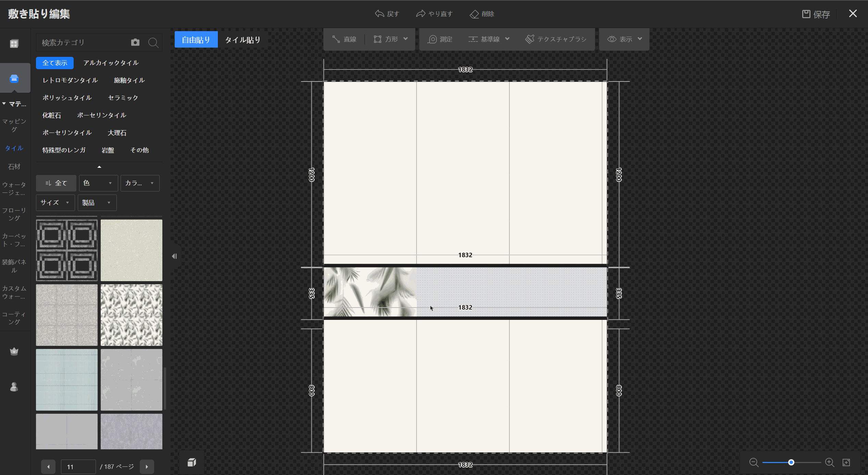Filter by 大理石 category
The image size is (868, 475).
click(117, 133)
